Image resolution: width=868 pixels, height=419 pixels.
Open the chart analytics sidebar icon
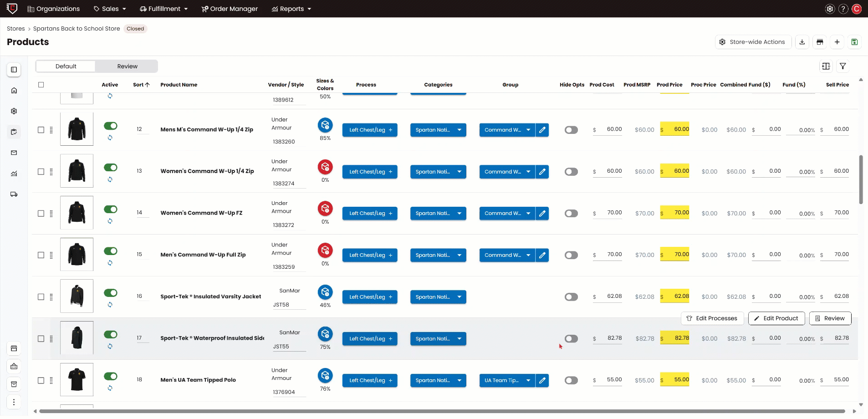point(14,174)
